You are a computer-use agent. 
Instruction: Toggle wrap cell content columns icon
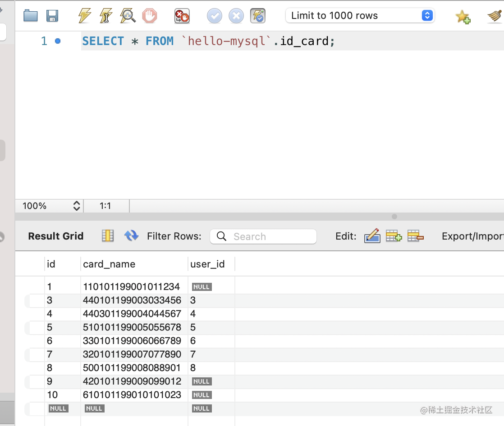pos(108,236)
